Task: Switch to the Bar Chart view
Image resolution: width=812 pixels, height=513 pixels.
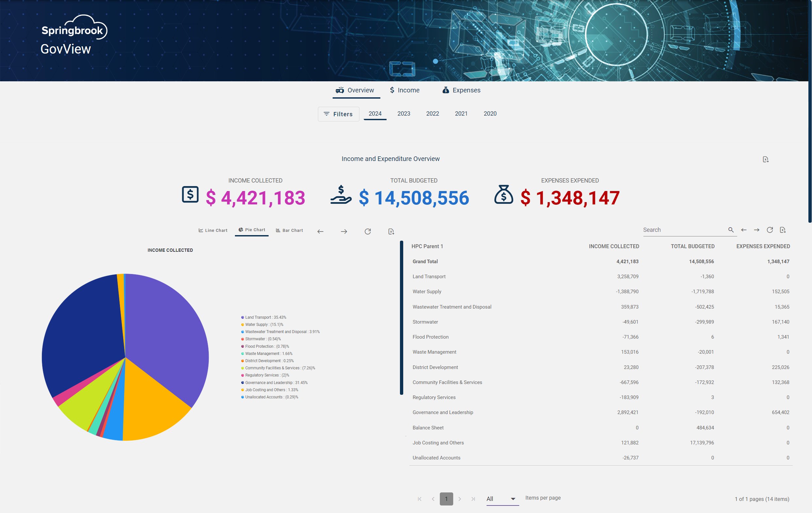Action: pyautogui.click(x=289, y=230)
